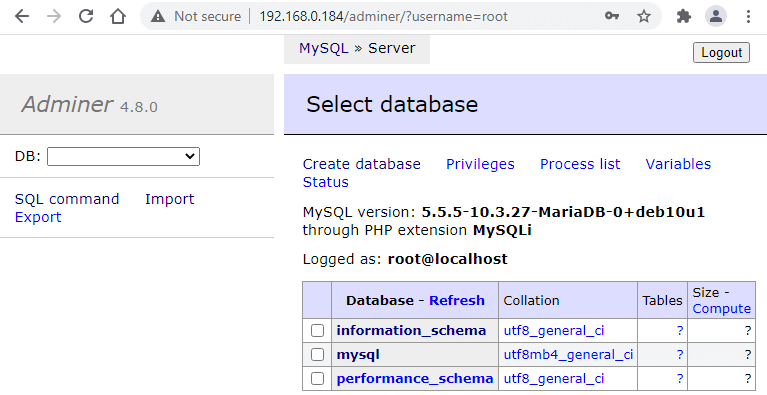The width and height of the screenshot is (767, 395).
Task: Click utf8_general_ci collation for information_schema
Action: (554, 330)
